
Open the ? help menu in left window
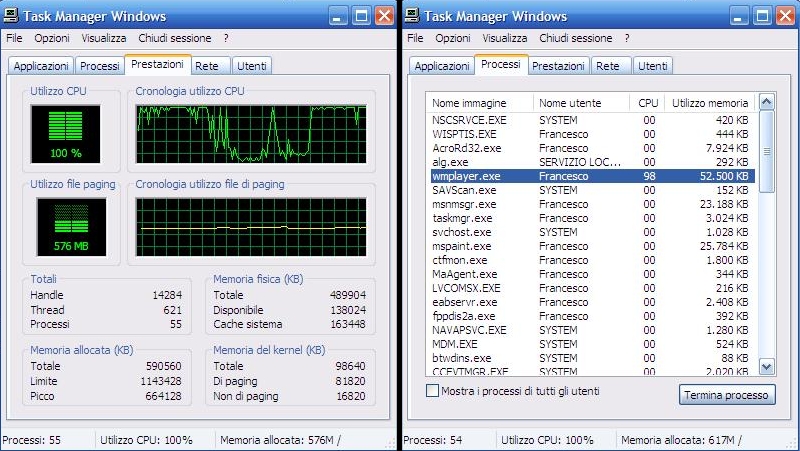[x=226, y=38]
